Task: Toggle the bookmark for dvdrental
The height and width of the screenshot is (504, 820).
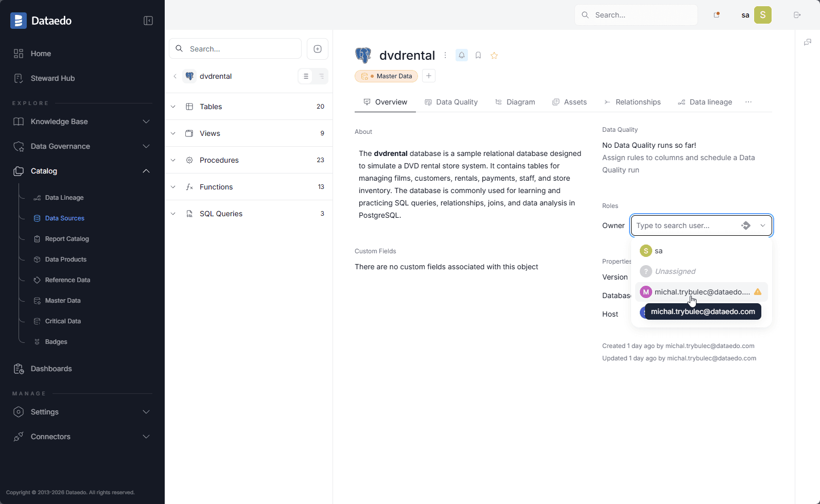Action: pos(478,55)
